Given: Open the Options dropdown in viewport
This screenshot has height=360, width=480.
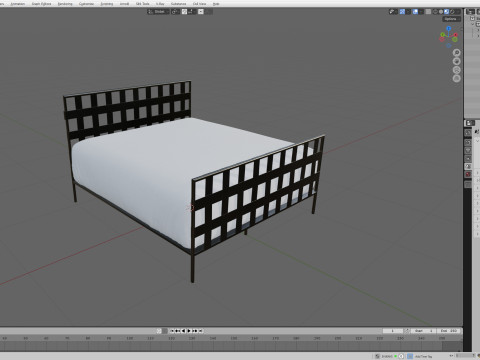Looking at the screenshot, I should pos(452,19).
